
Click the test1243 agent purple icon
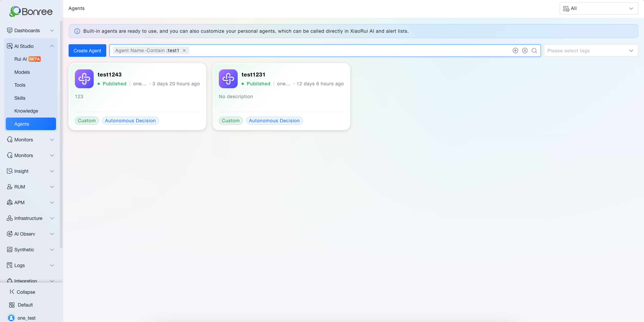[x=84, y=79]
